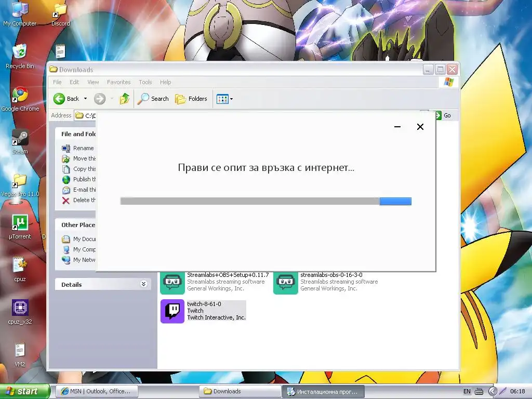This screenshot has width=532, height=399.
Task: Open the File menu
Action: tap(57, 82)
